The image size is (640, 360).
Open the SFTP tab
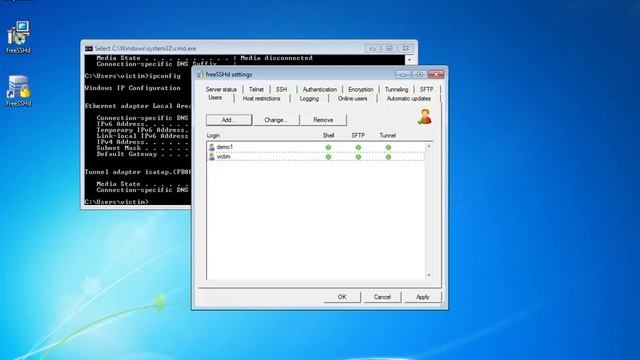tap(427, 89)
